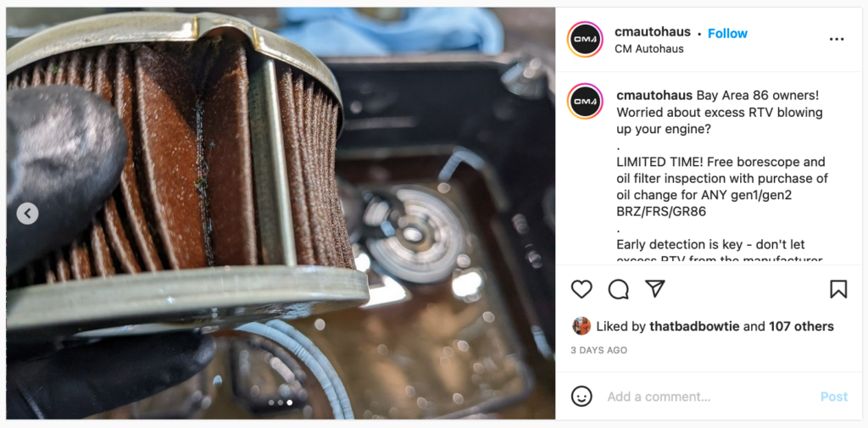Open cmautohaus username in caption
This screenshot has height=428, width=868.
[654, 95]
